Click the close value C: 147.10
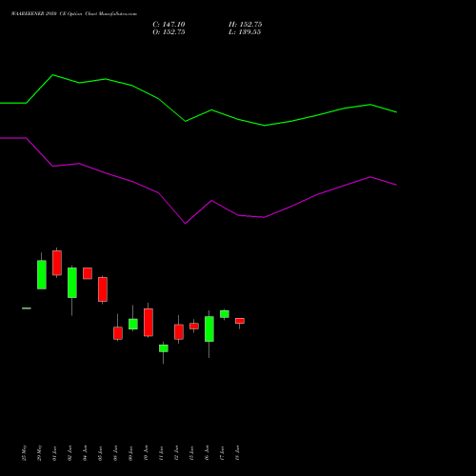The image size is (476, 476). pos(169,25)
